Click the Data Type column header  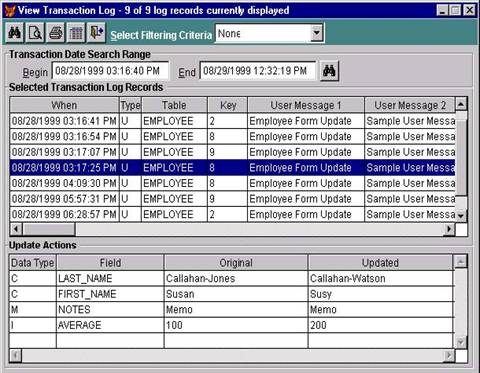tap(33, 263)
